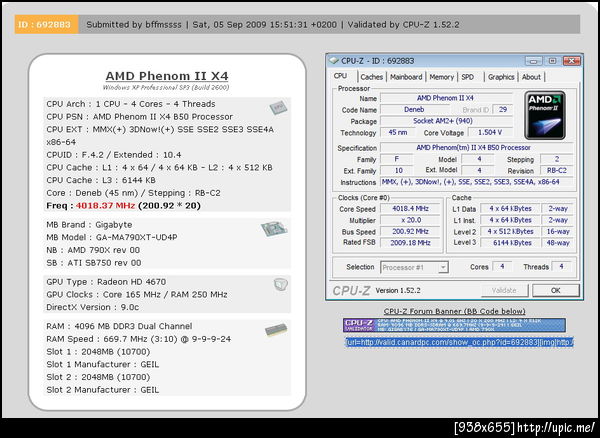Click the CPU-Z Version 1.52.2 label
The width and height of the screenshot is (600, 438).
[398, 291]
